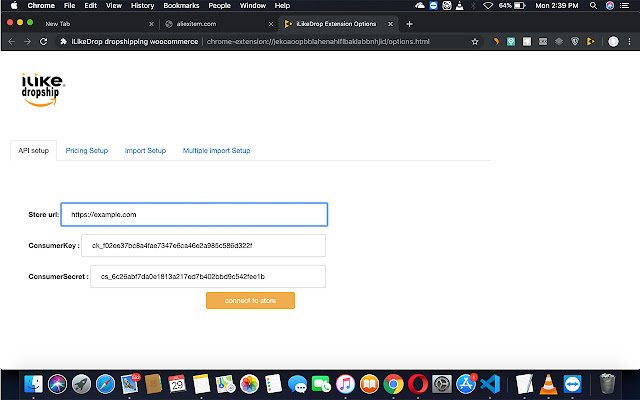Click into the ConsumerSecret field
This screenshot has height=400, width=640.
pos(208,276)
